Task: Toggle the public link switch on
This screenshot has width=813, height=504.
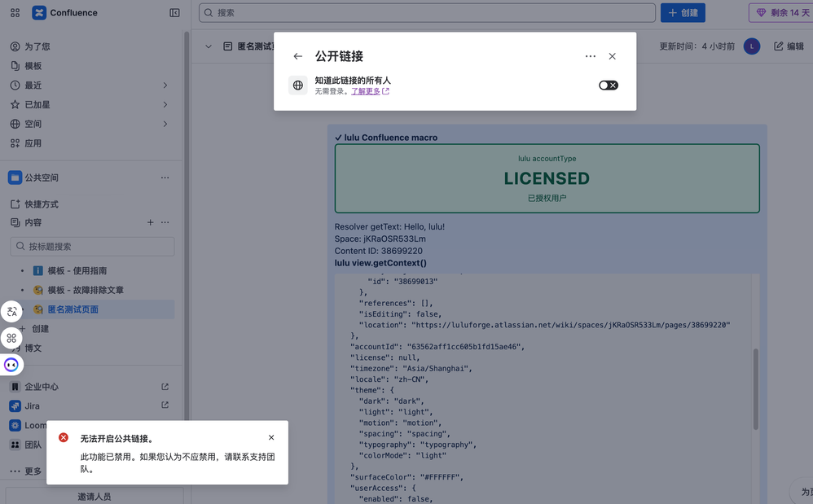Action: [609, 85]
